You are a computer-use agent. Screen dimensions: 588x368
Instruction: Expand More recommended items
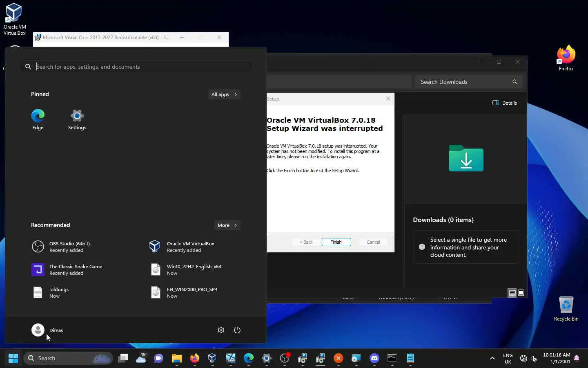click(x=227, y=225)
